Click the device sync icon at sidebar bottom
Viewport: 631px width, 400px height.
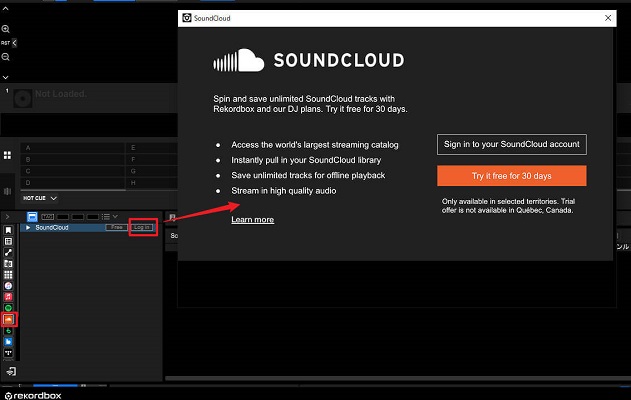(11, 371)
